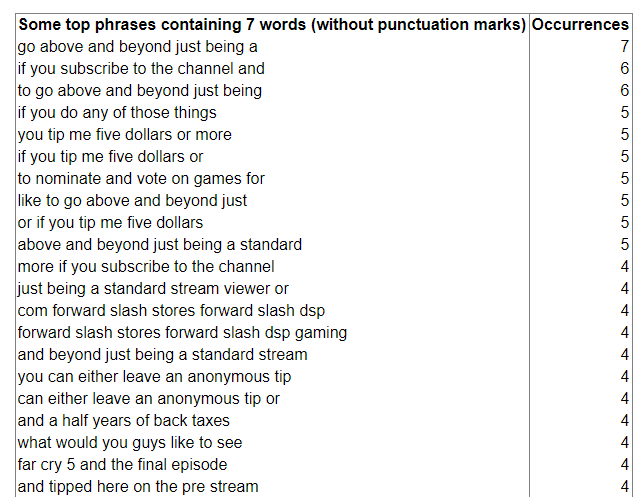Click 'if you do any of those things'

tap(117, 112)
